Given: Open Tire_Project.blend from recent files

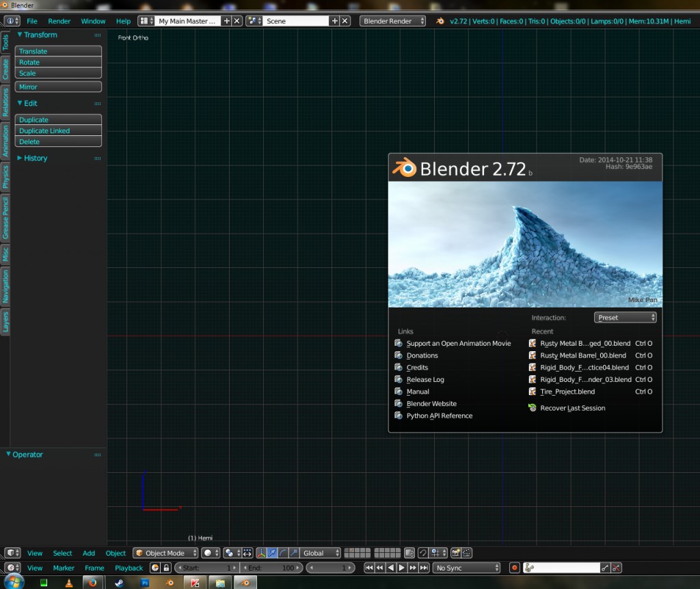Looking at the screenshot, I should (566, 392).
